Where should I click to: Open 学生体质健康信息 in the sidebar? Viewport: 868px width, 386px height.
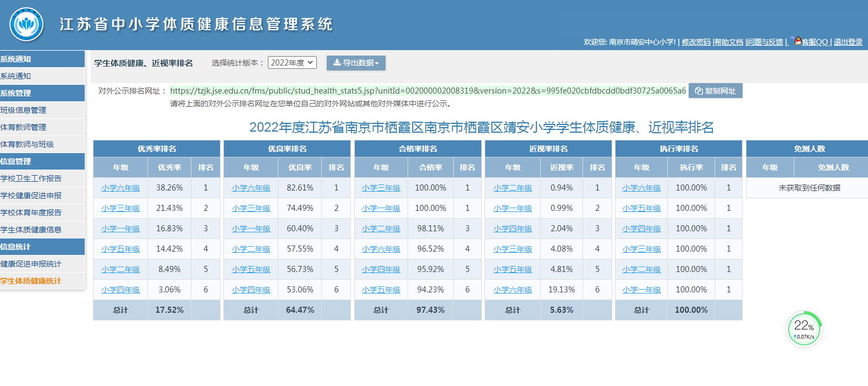click(x=42, y=230)
